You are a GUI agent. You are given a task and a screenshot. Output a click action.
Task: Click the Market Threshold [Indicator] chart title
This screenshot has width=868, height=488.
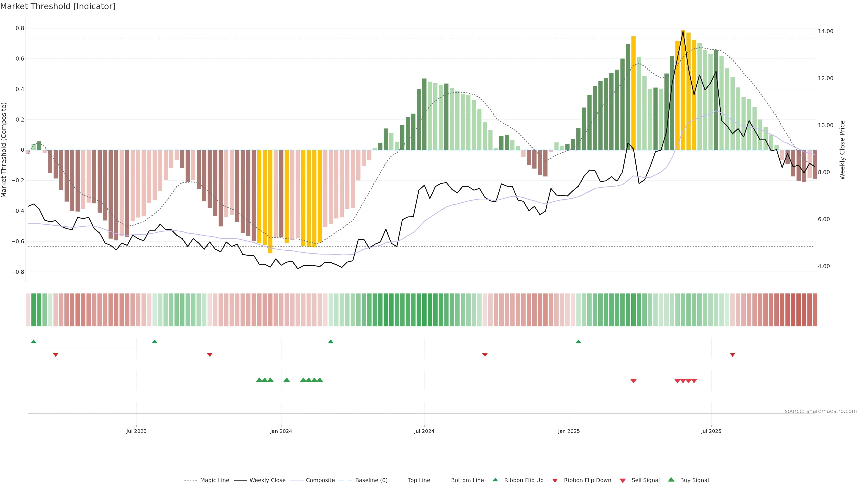pyautogui.click(x=58, y=6)
